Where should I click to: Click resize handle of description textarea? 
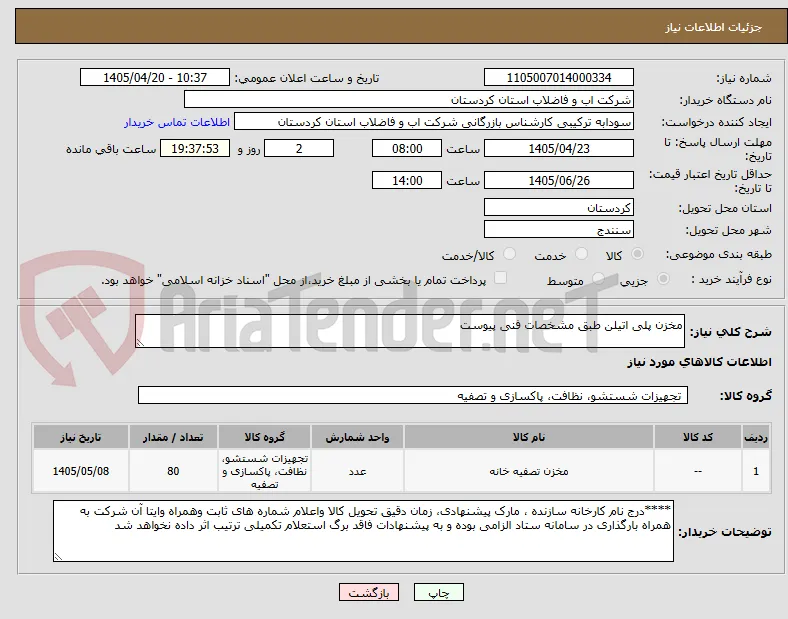pyautogui.click(x=140, y=343)
